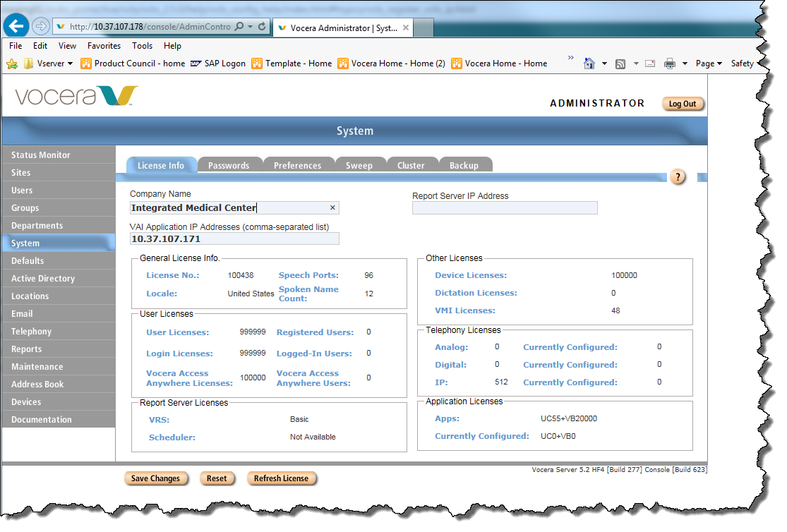Expand the Vserver favorites folder dropdown
Screen dimensions: 787x532
69,64
